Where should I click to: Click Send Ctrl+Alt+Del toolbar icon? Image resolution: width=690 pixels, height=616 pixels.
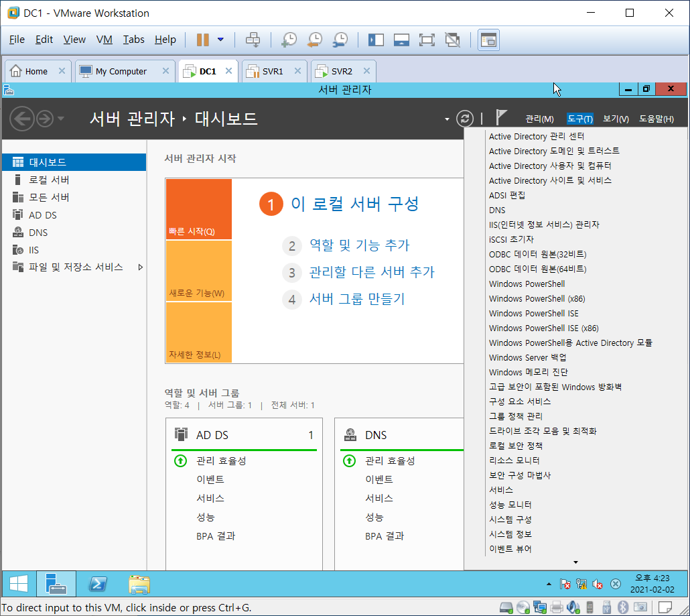(253, 40)
